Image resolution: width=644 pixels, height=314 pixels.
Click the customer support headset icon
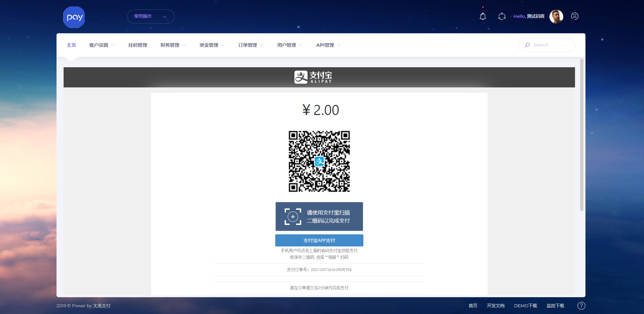click(502, 16)
